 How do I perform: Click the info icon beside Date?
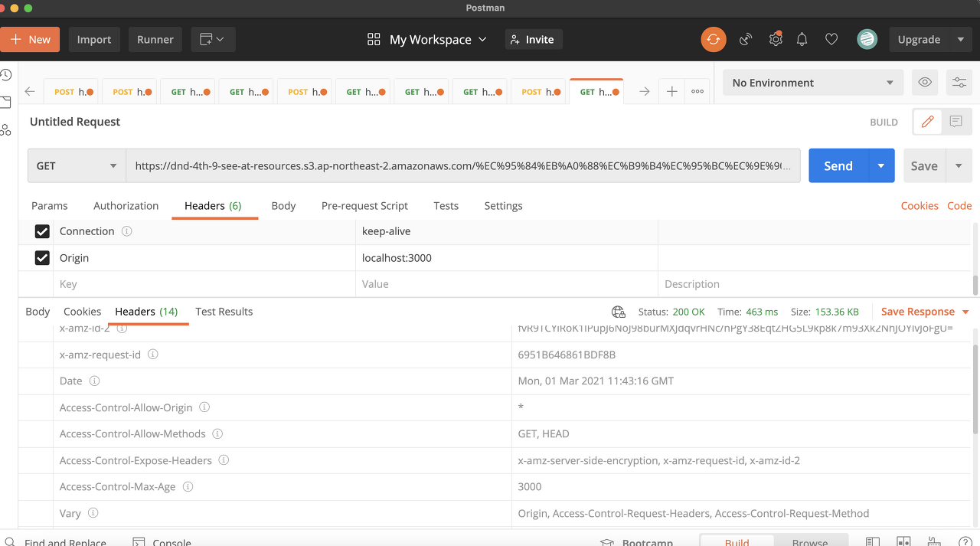[94, 381]
